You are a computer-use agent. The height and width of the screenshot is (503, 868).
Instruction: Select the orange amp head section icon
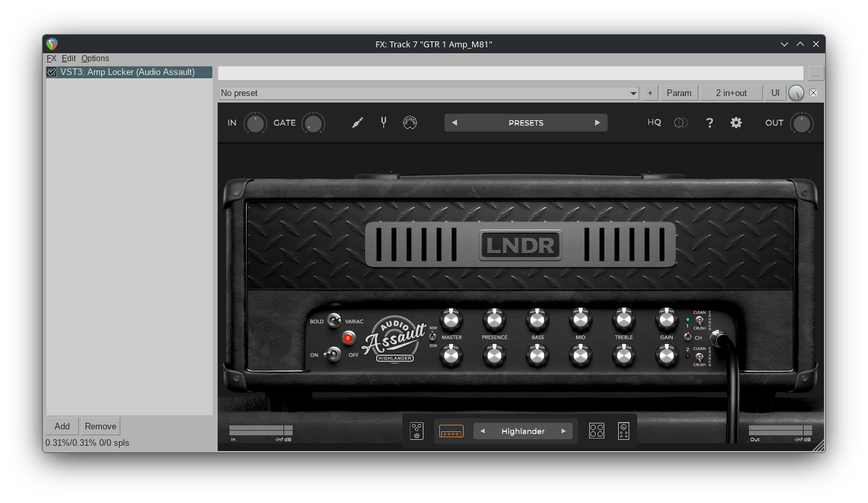pyautogui.click(x=451, y=431)
